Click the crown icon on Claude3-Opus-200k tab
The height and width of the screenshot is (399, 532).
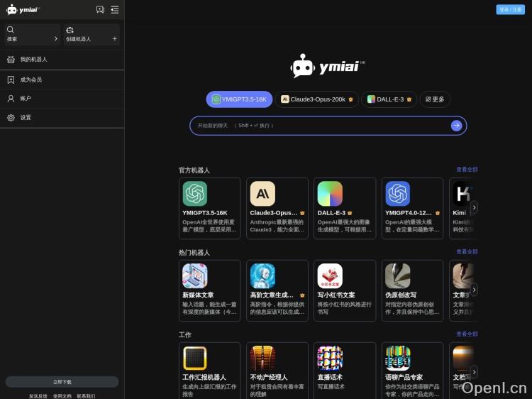point(350,99)
